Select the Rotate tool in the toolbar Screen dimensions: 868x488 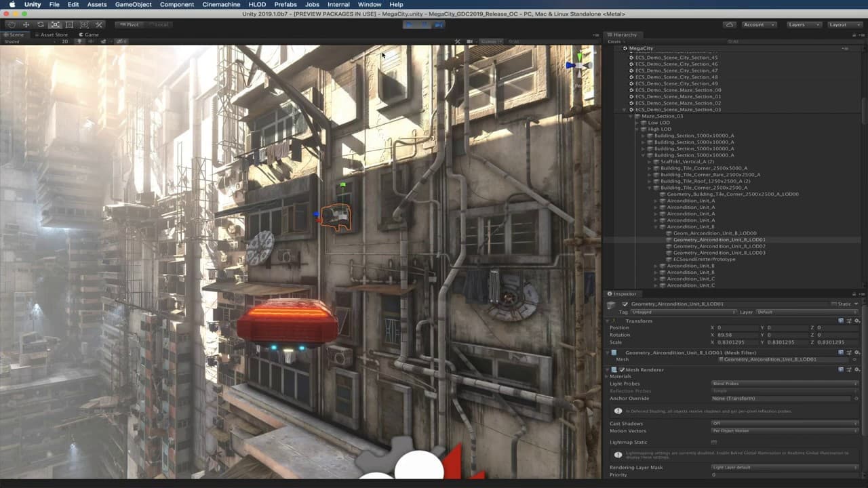pyautogui.click(x=41, y=25)
